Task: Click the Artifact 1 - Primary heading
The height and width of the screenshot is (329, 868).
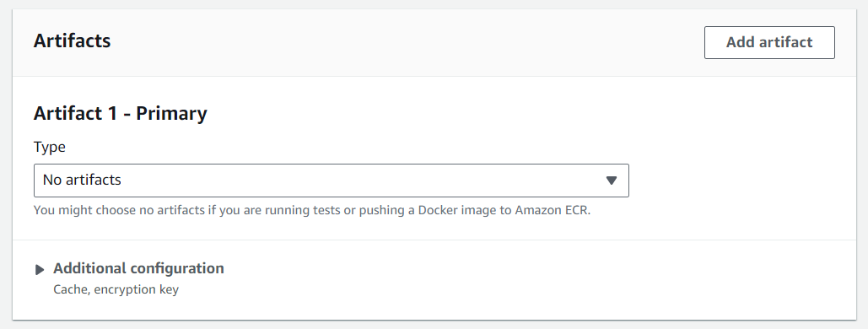Action: [120, 113]
